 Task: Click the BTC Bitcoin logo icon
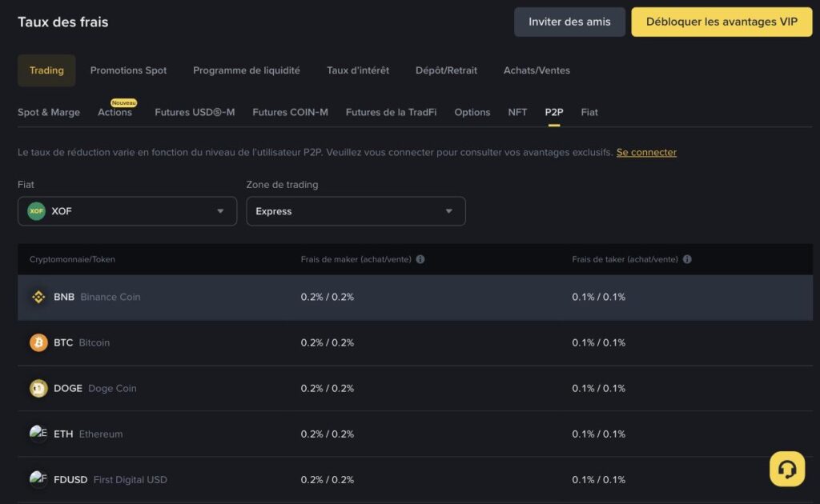pyautogui.click(x=38, y=342)
